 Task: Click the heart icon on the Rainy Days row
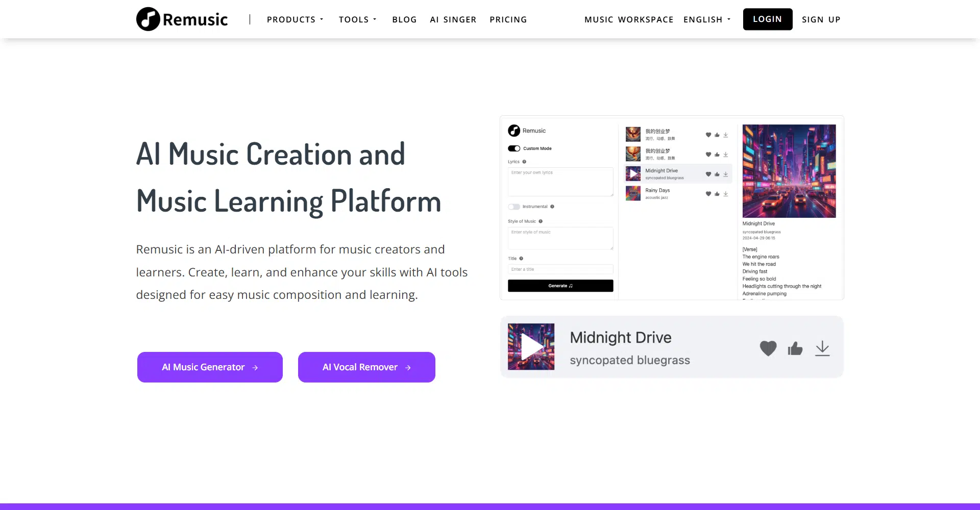coord(708,194)
